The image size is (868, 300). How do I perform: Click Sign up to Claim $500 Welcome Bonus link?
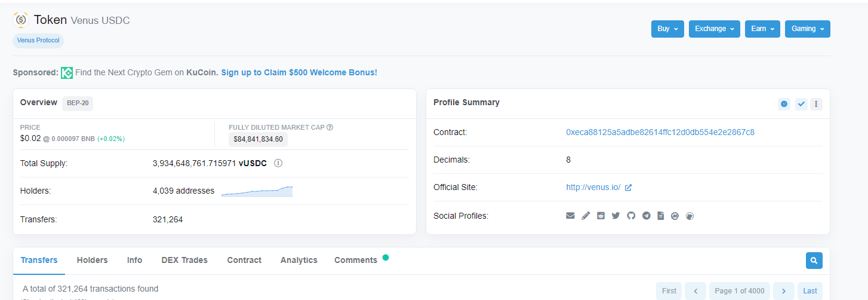pos(299,72)
